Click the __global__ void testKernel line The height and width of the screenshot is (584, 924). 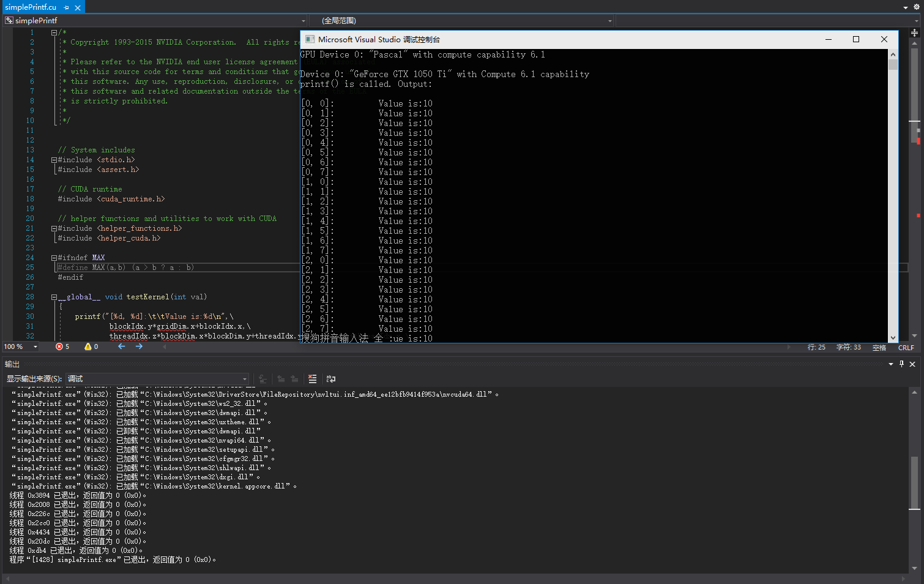[x=132, y=297]
